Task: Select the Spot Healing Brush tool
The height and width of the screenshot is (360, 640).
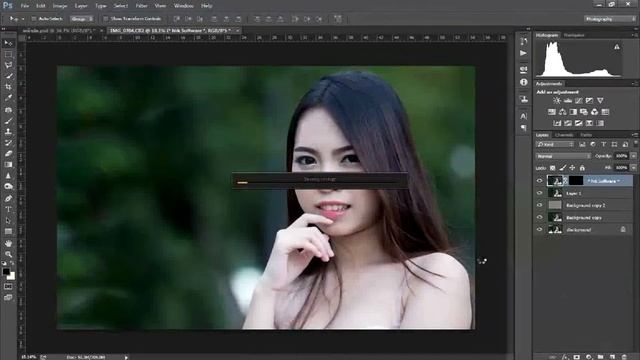Action: point(8,110)
